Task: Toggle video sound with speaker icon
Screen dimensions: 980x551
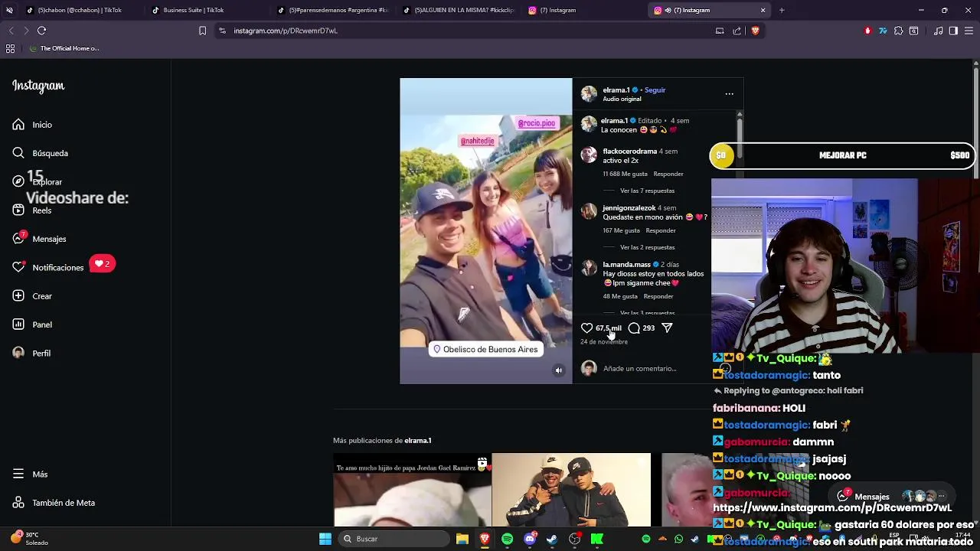Action: (x=559, y=370)
